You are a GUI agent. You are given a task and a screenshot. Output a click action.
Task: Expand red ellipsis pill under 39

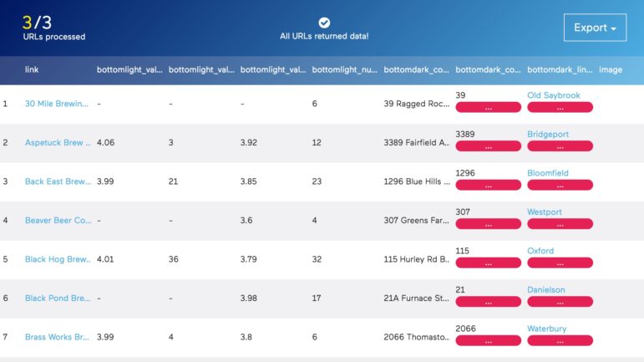(489, 108)
